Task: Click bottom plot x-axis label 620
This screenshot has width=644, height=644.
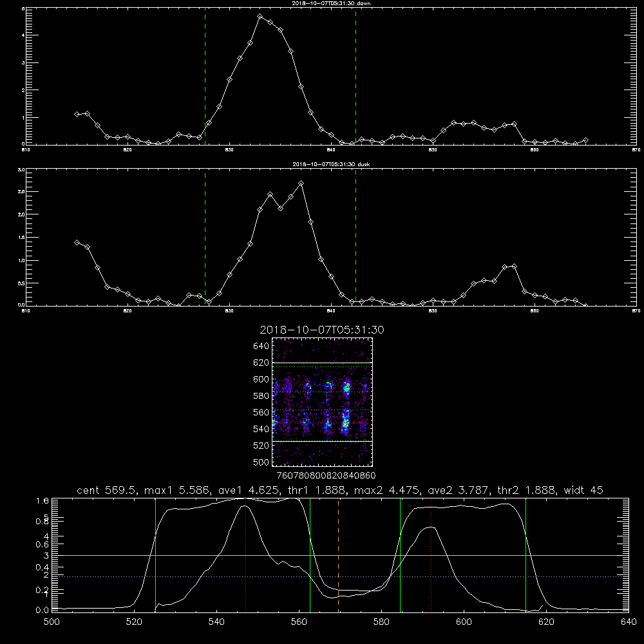Action: (546, 622)
